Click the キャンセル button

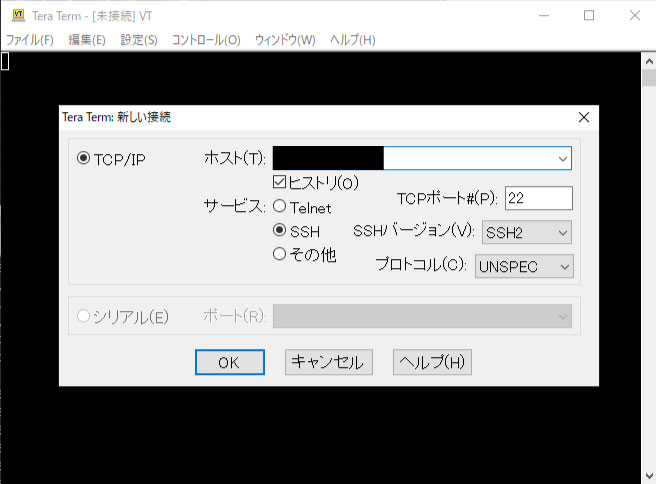(329, 362)
